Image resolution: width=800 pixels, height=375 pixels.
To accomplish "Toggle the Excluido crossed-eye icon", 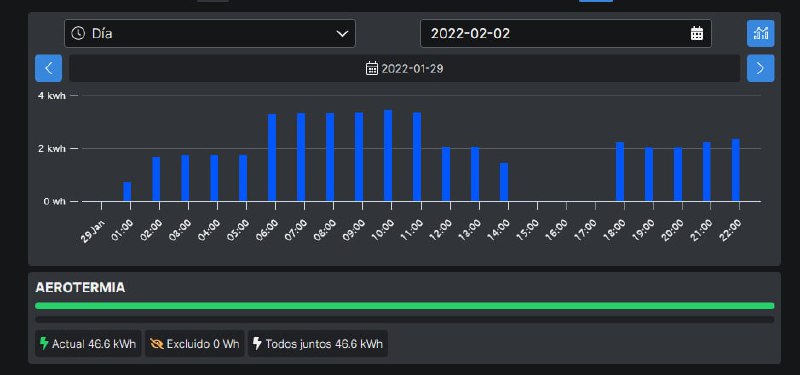I will (157, 344).
